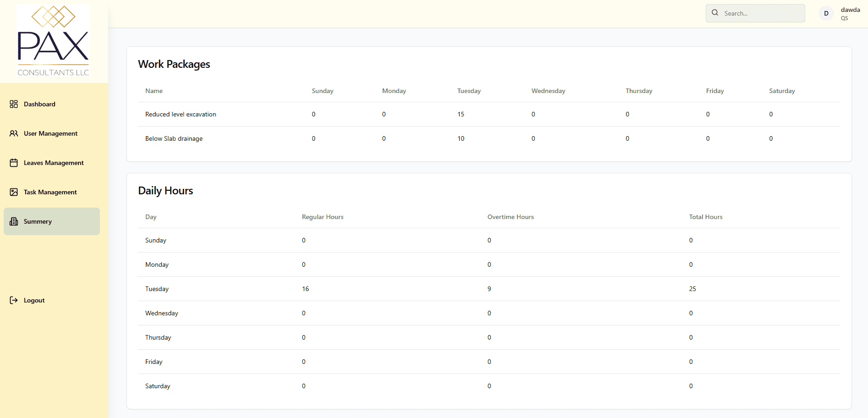Viewport: 868px width, 418px height.
Task: Select the Reduced level excavation row
Action: point(489,114)
